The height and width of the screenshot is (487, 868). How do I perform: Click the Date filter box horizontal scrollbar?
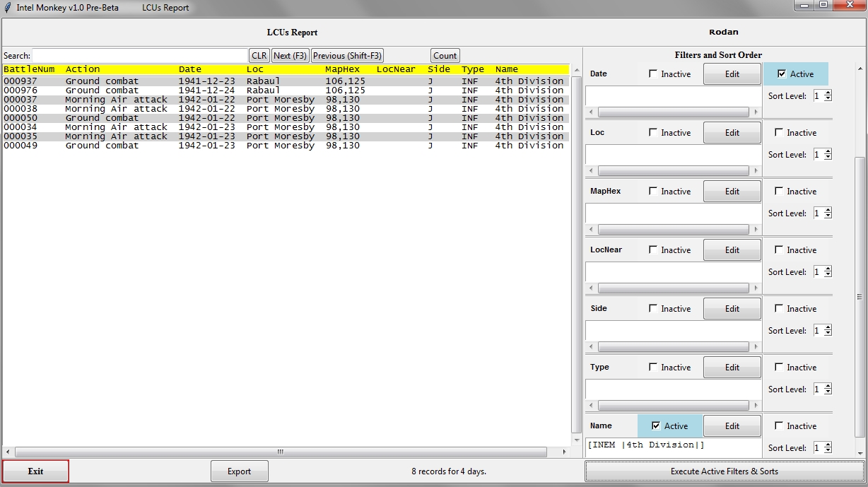click(674, 112)
